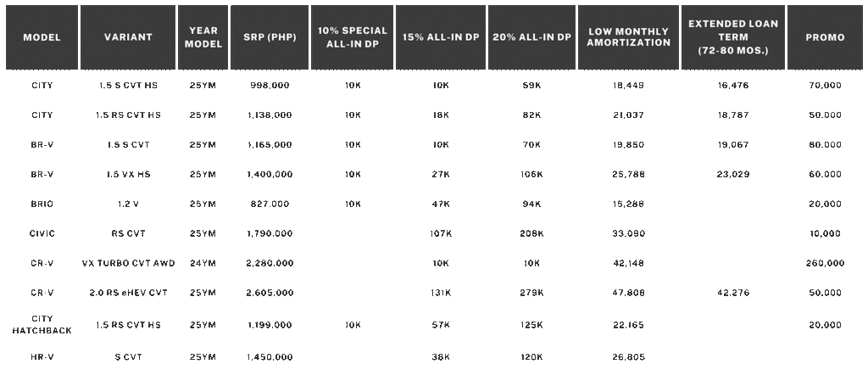868x375 pixels.
Task: Select the SRP (PHP) column header
Action: pyautogui.click(x=270, y=37)
